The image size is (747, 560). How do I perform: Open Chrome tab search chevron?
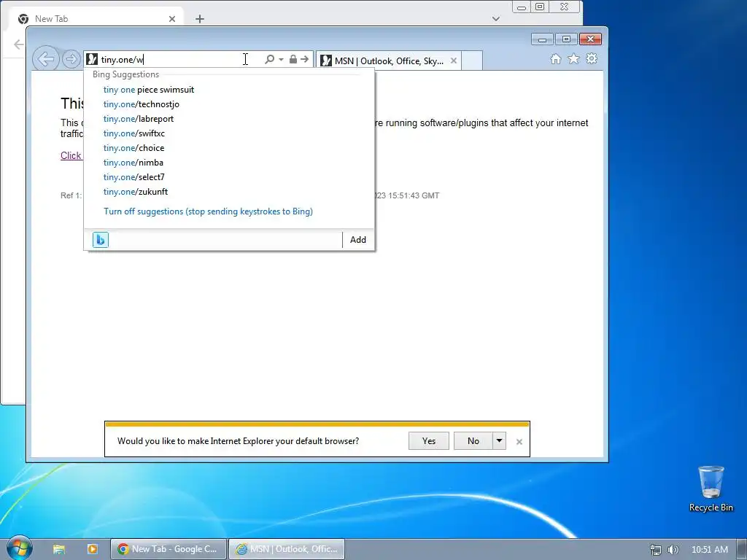[x=496, y=19]
